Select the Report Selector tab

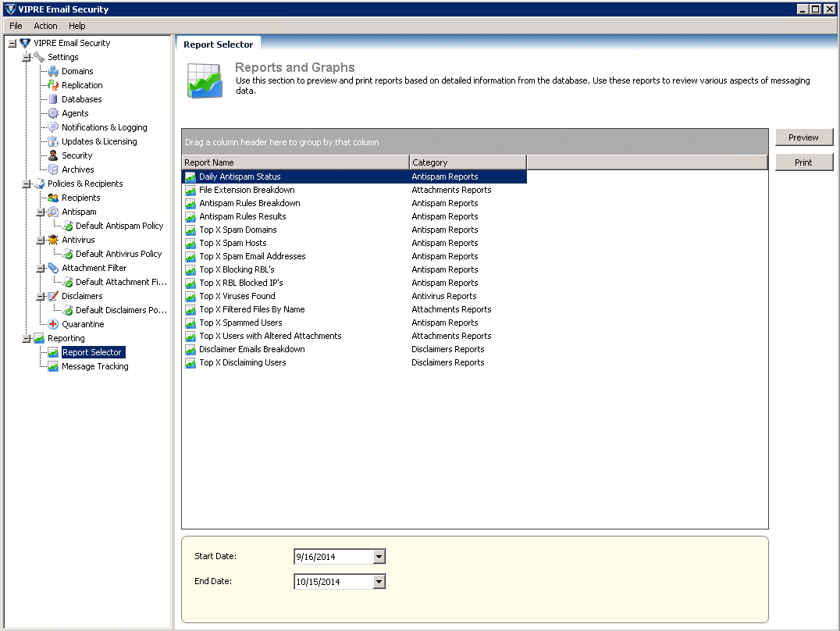coord(218,45)
